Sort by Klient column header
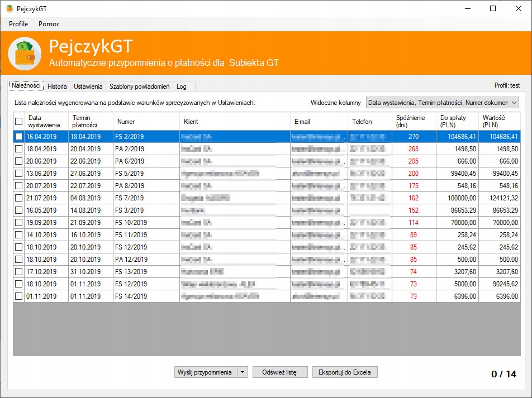The width and height of the screenshot is (532, 398). pyautogui.click(x=235, y=121)
